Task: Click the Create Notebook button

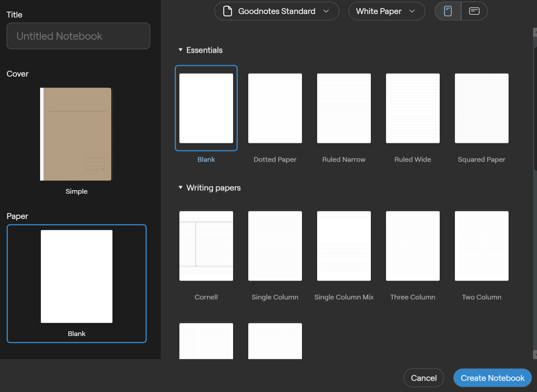Action: (x=492, y=378)
